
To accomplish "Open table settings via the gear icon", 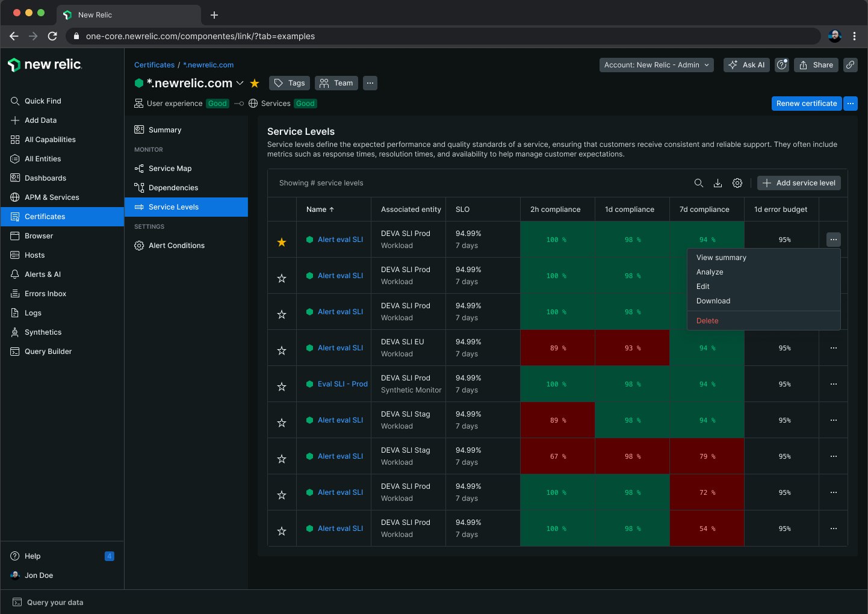I will tap(737, 183).
